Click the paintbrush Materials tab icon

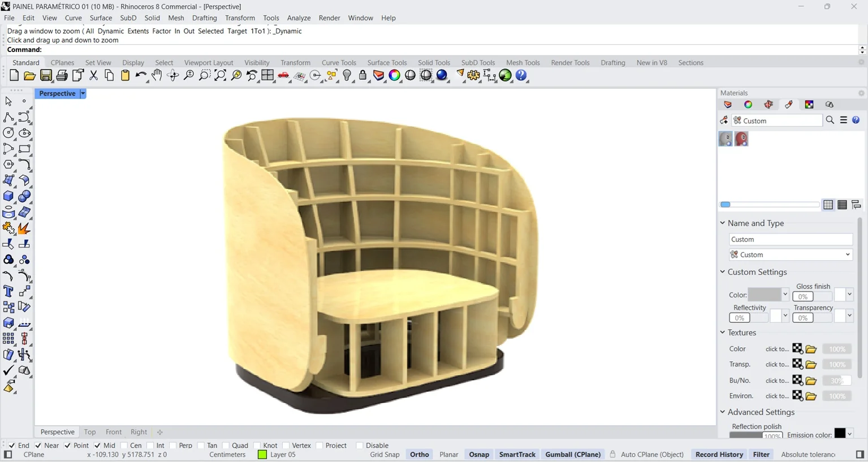[789, 105]
